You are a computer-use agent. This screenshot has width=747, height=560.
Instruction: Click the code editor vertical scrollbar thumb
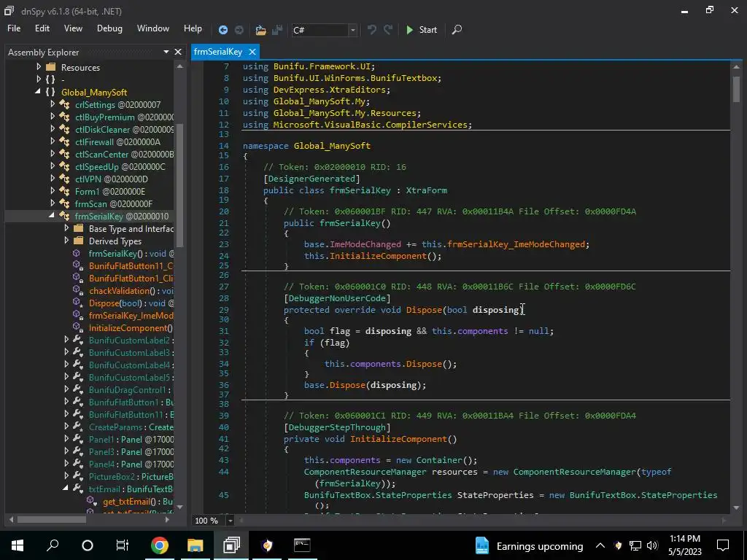pos(736,89)
